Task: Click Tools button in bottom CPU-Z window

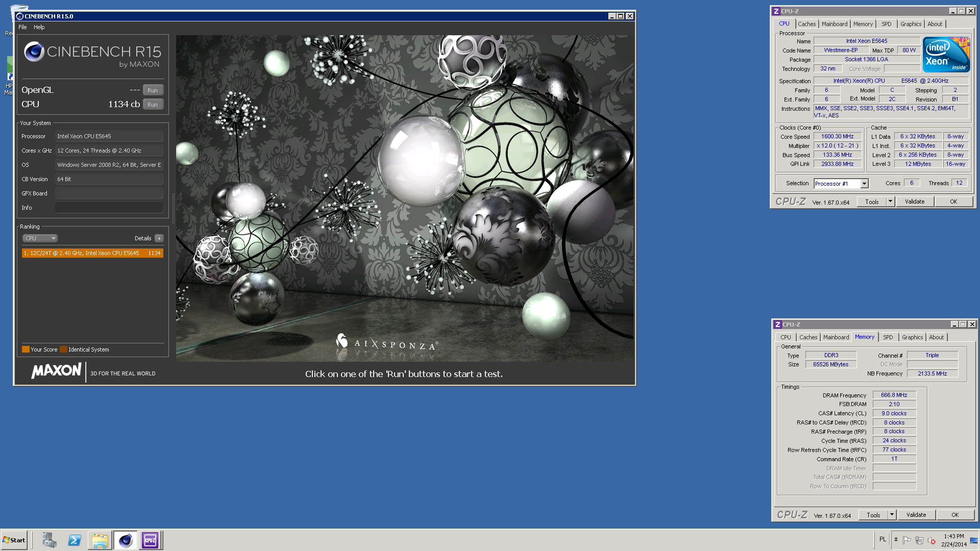Action: pos(873,515)
